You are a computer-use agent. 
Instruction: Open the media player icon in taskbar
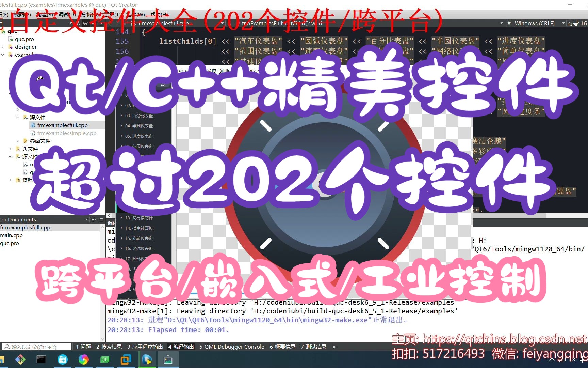(x=147, y=359)
